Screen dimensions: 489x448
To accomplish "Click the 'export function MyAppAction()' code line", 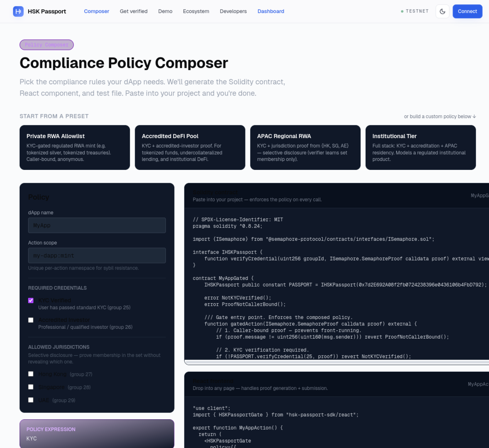I will pyautogui.click(x=238, y=428).
